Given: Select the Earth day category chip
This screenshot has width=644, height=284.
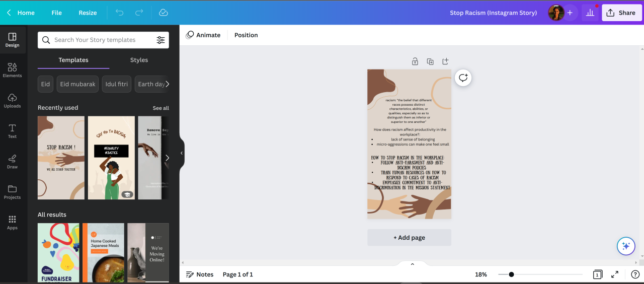Looking at the screenshot, I should tap(150, 84).
